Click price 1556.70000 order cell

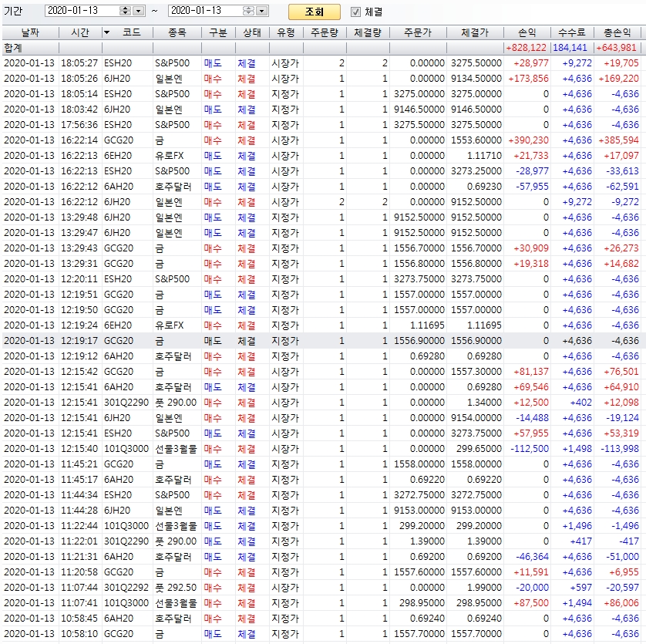click(419, 248)
